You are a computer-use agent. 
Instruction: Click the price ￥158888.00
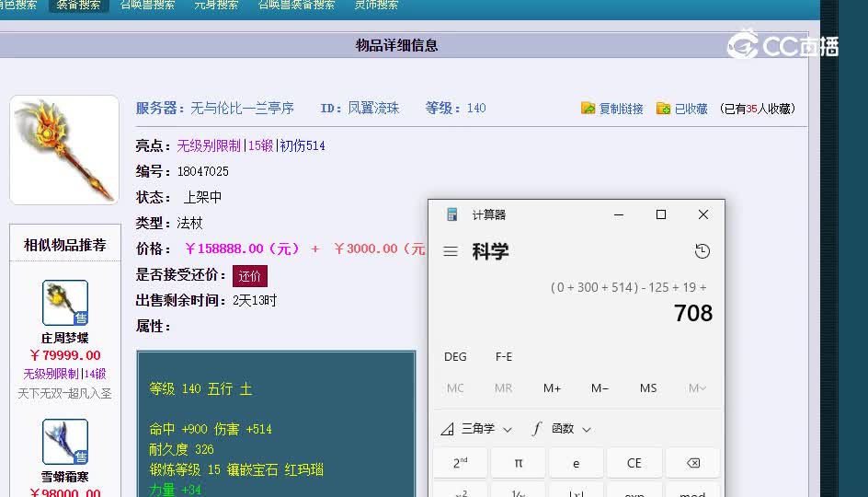pos(242,248)
